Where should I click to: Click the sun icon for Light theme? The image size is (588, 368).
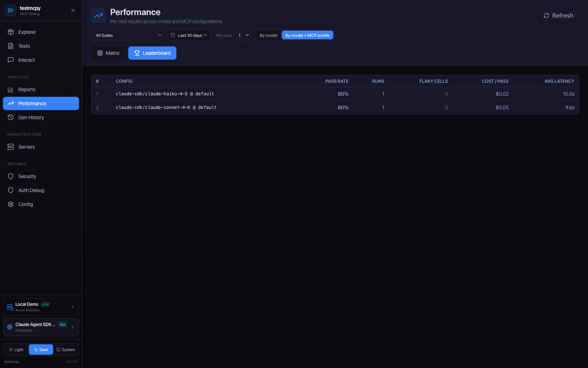(11, 350)
